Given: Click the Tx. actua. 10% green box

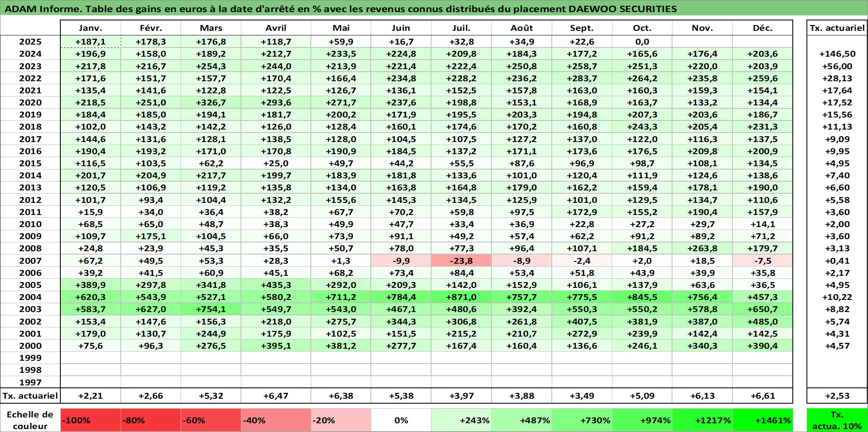Looking at the screenshot, I should 837,420.
